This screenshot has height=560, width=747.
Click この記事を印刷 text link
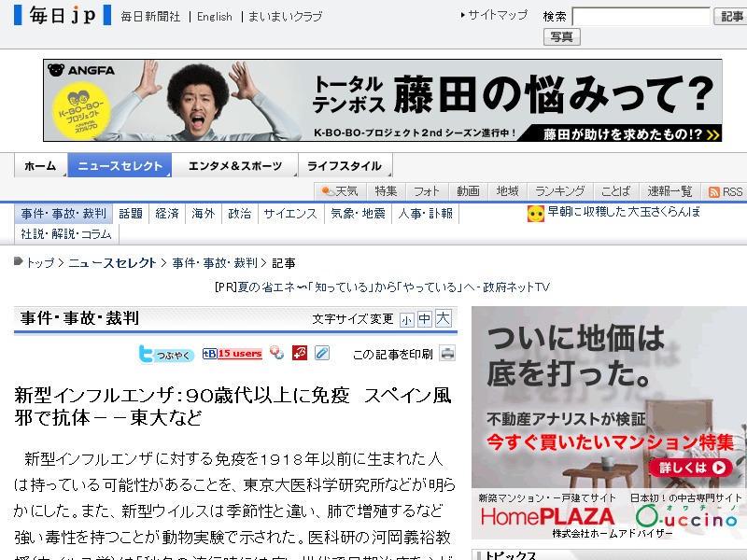point(393,355)
